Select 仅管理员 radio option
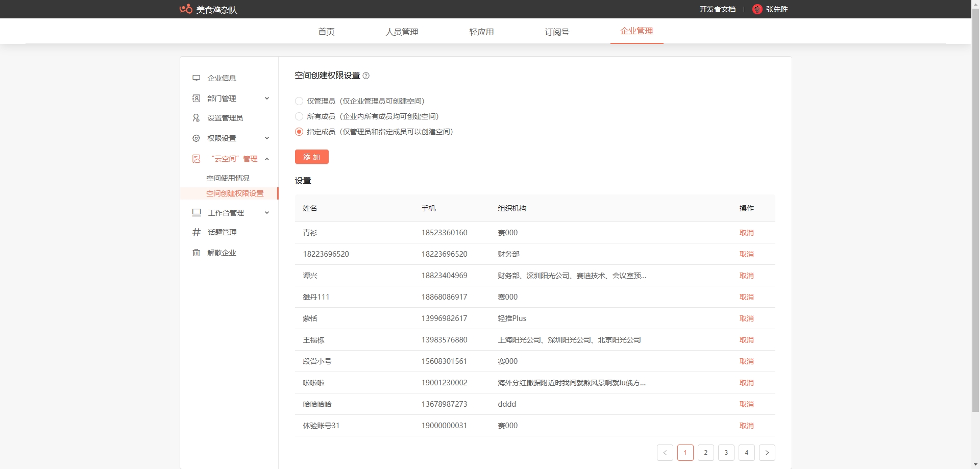980x469 pixels. coord(299,101)
